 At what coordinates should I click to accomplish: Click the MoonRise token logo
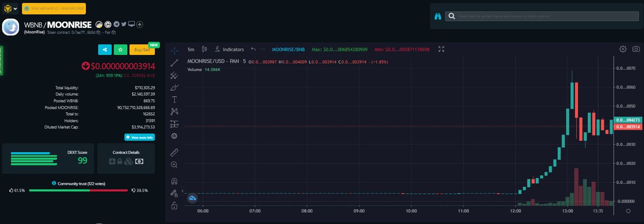11,27
